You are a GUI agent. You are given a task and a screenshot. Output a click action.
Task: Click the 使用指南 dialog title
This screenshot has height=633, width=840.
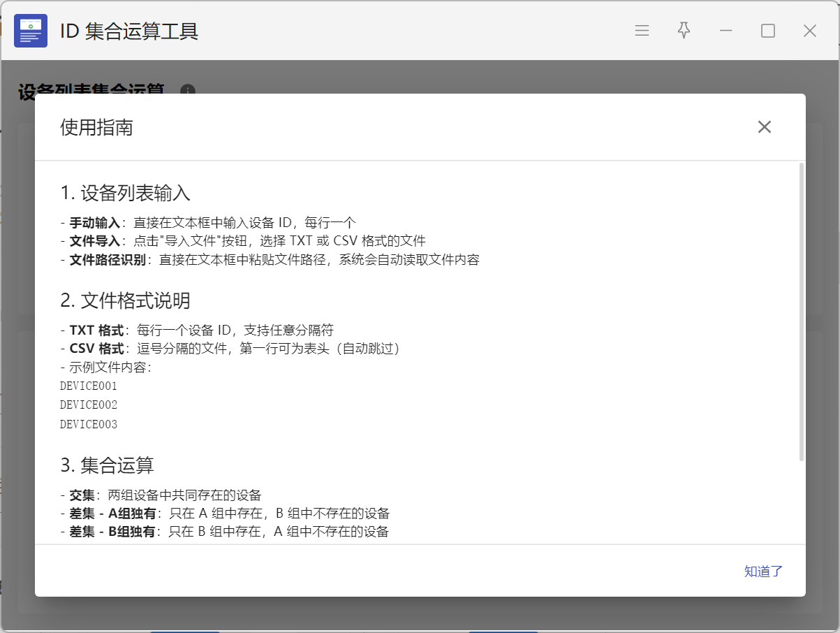coord(96,127)
